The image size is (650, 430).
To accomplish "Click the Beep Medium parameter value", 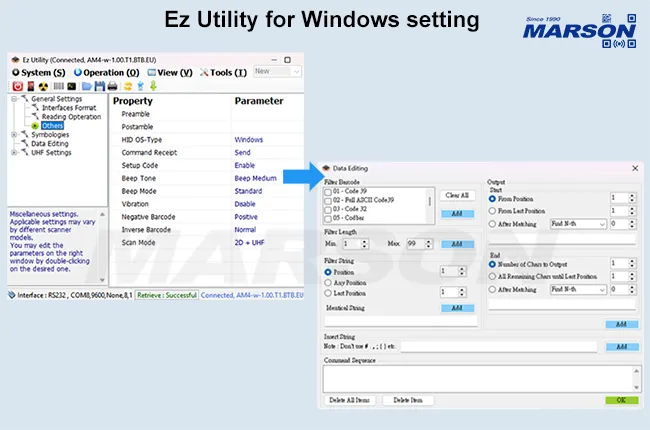I will click(x=255, y=178).
